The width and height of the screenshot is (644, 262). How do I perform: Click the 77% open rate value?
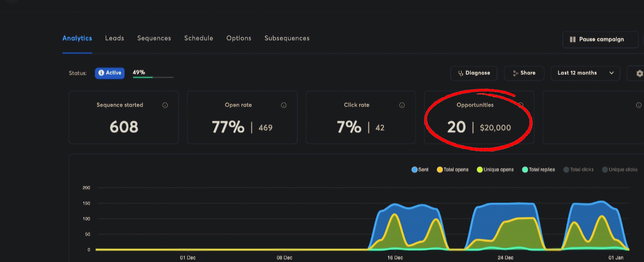[x=228, y=127]
